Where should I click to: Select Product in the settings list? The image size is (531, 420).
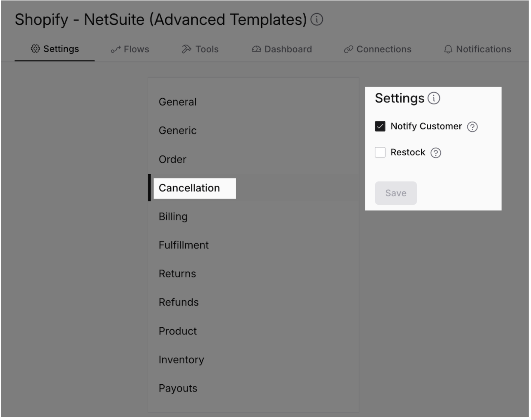(x=254, y=331)
